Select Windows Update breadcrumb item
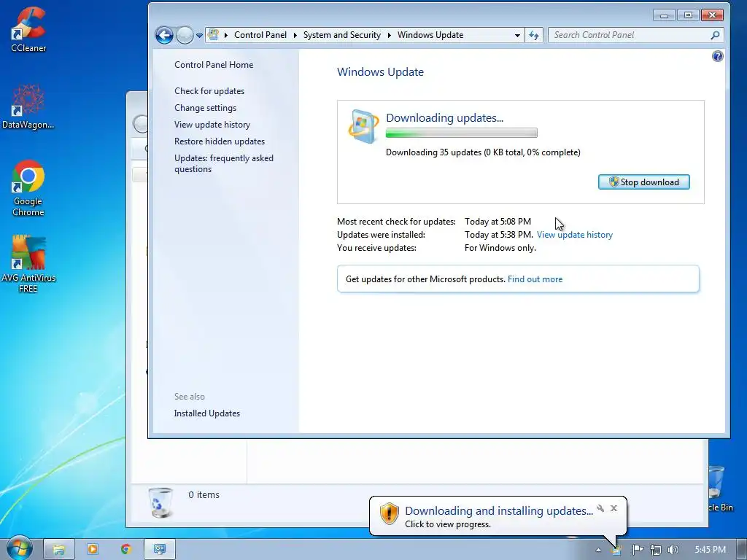Screen dimensions: 747x560 coord(430,35)
